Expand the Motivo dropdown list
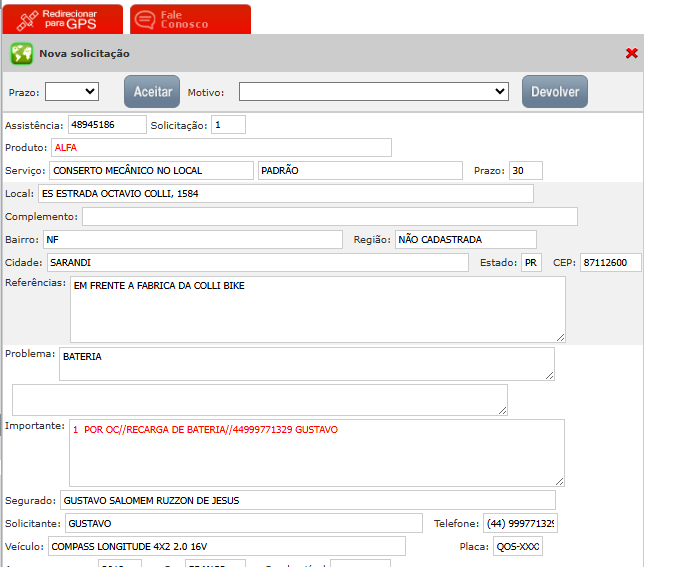This screenshot has width=678, height=567. [374, 92]
